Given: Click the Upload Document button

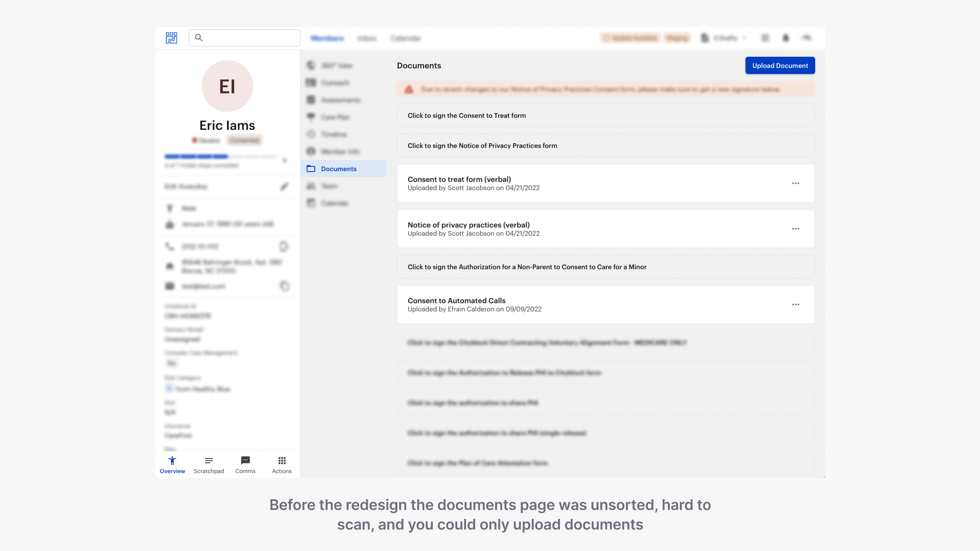Looking at the screenshot, I should click(780, 65).
